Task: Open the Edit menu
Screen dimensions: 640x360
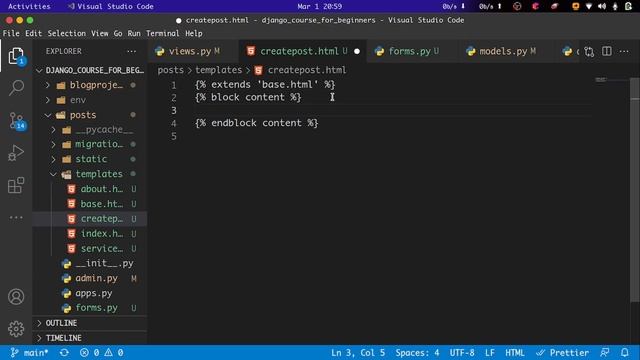Action: tap(33, 33)
